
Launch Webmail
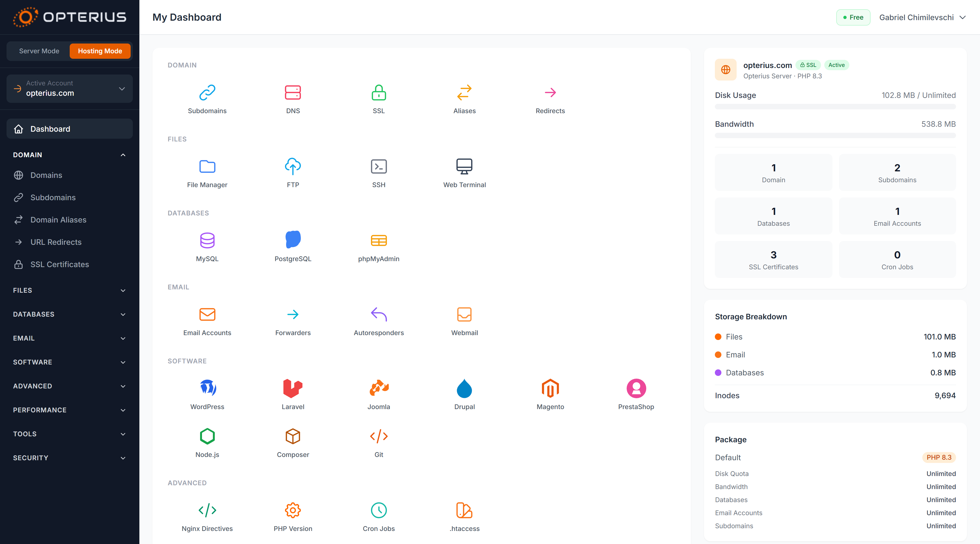pyautogui.click(x=464, y=322)
